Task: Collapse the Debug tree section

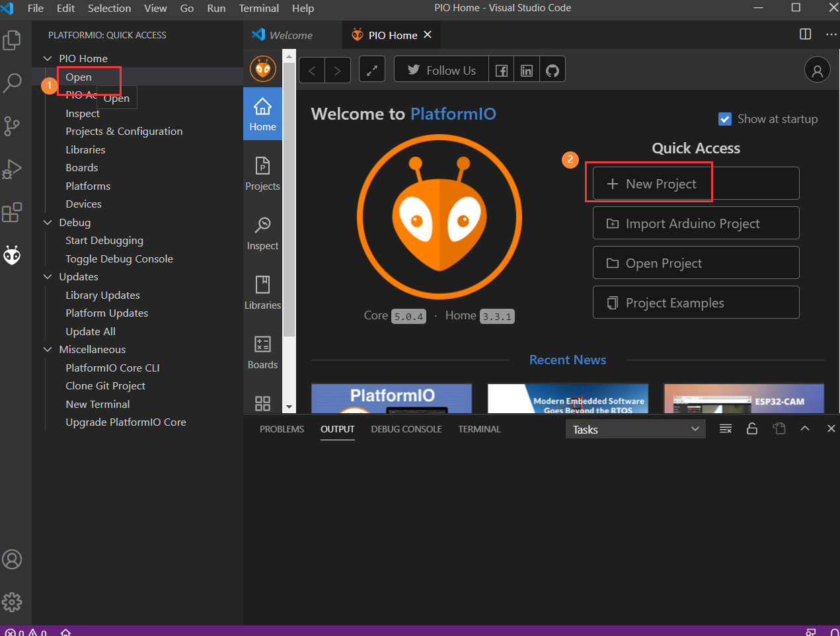Action: click(x=48, y=222)
